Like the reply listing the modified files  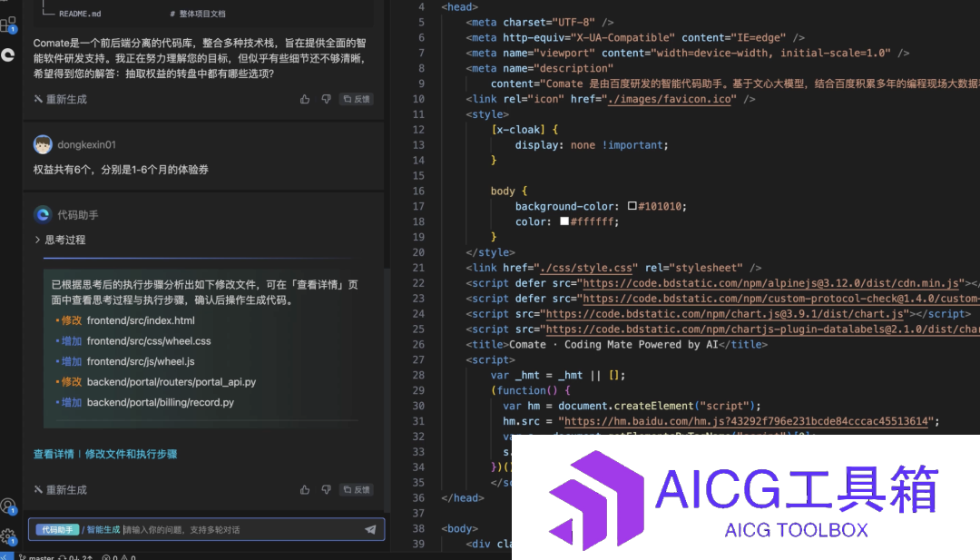pyautogui.click(x=305, y=489)
